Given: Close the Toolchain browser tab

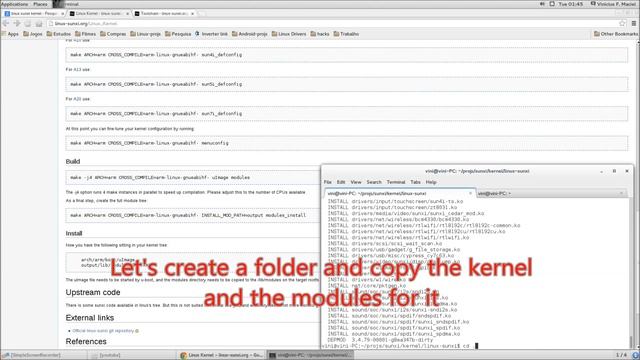Looking at the screenshot, I should pos(192,13).
